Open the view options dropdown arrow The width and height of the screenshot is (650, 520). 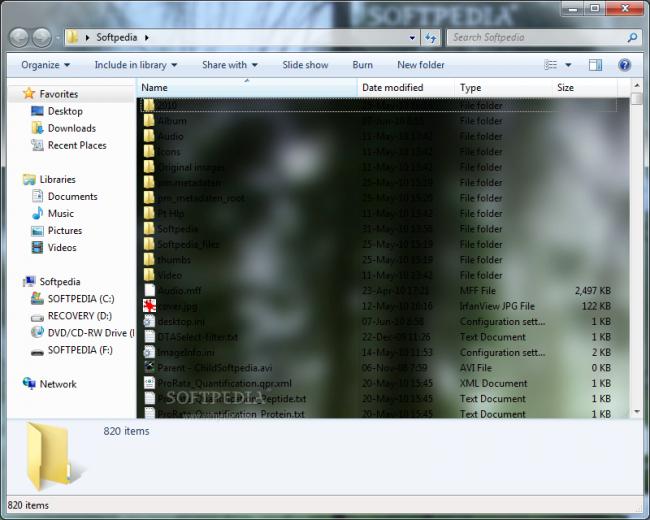[568, 65]
